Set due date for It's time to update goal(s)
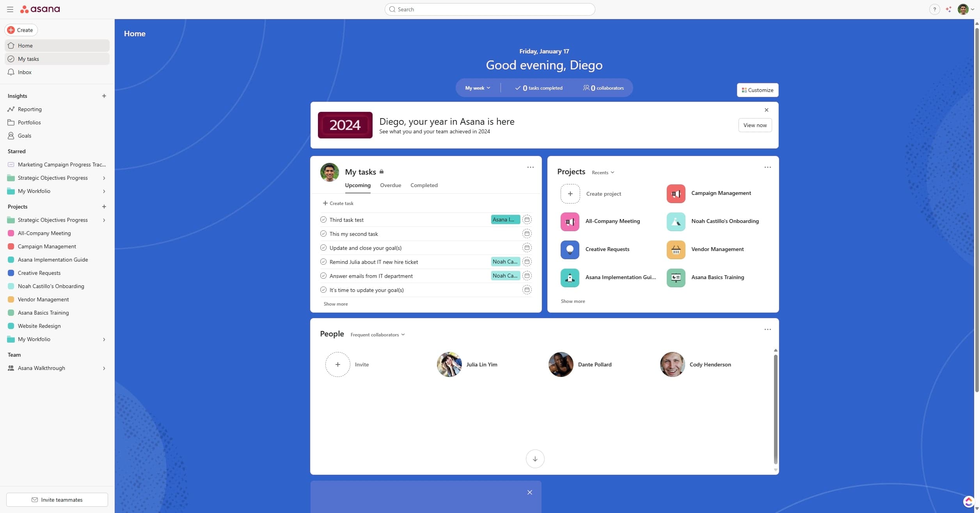980x513 pixels. [x=527, y=290]
